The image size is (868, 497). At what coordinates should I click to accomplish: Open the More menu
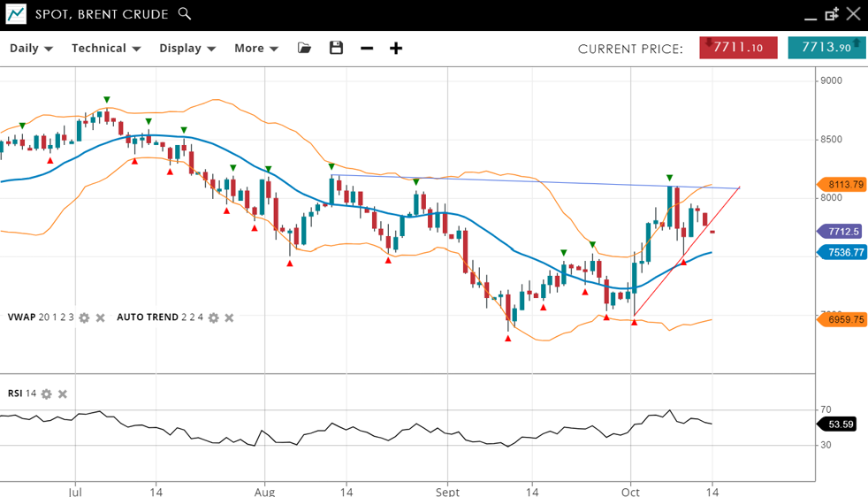pos(256,48)
